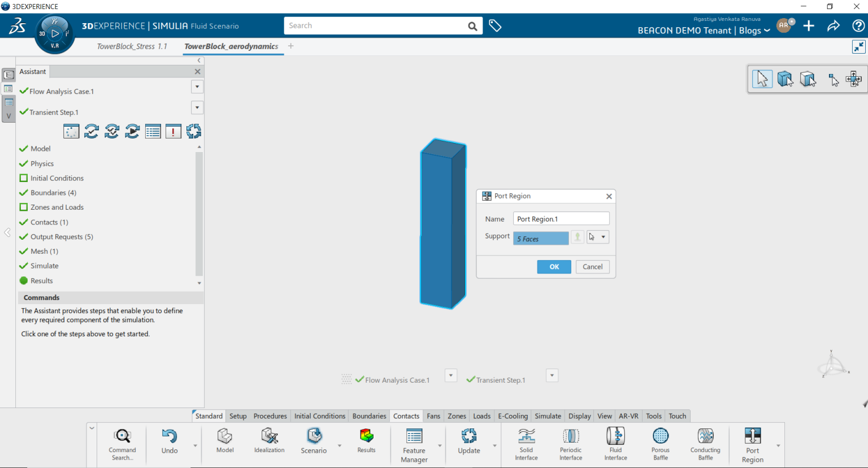
Task: Choose the Porous Baffle tool
Action: tap(660, 444)
